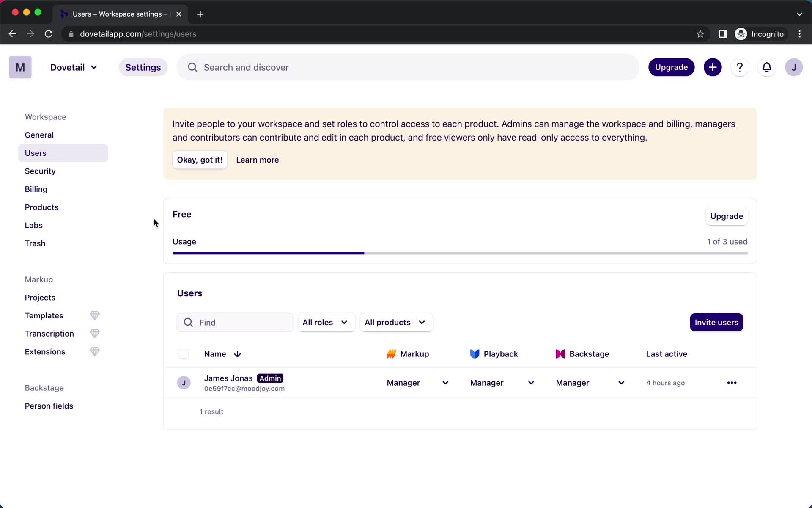Go back in browser history
The image size is (812, 508).
click(12, 34)
